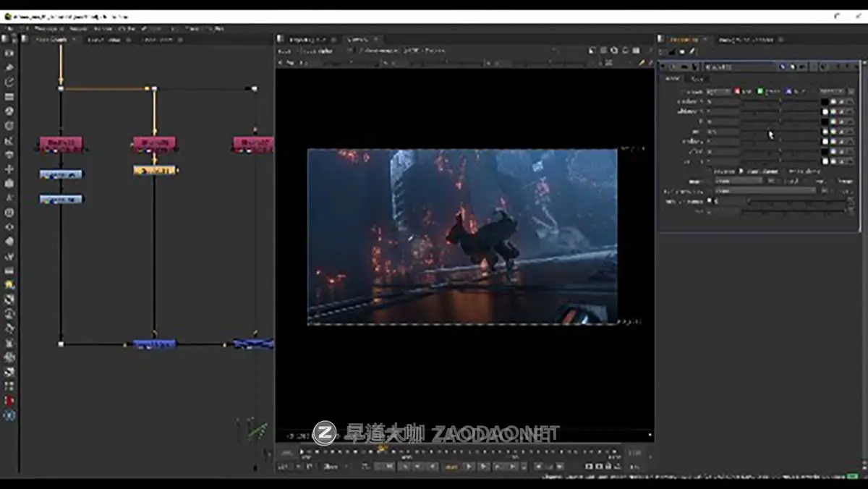Image resolution: width=868 pixels, height=489 pixels.
Task: Click the viewer pause refresh icon
Action: (637, 51)
